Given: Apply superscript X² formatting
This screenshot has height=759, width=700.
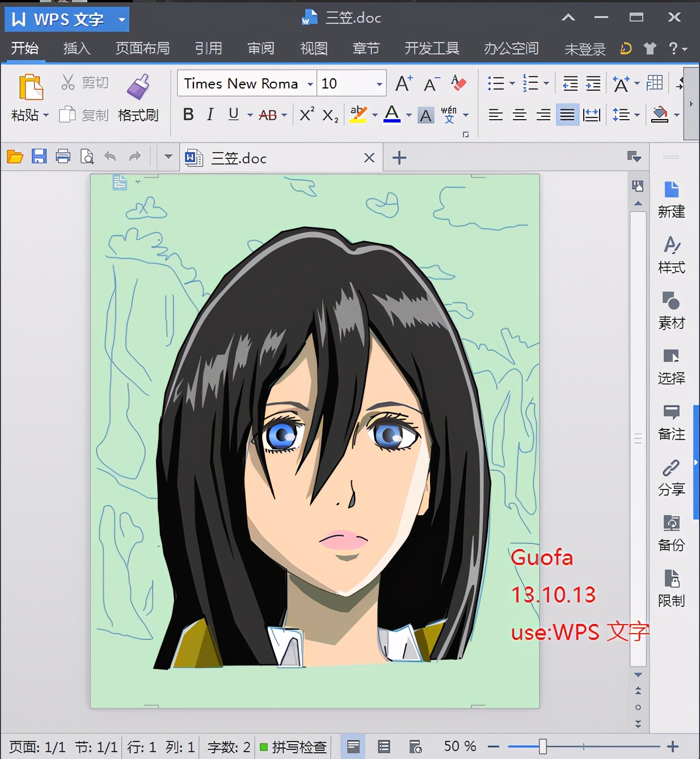Looking at the screenshot, I should pyautogui.click(x=306, y=115).
